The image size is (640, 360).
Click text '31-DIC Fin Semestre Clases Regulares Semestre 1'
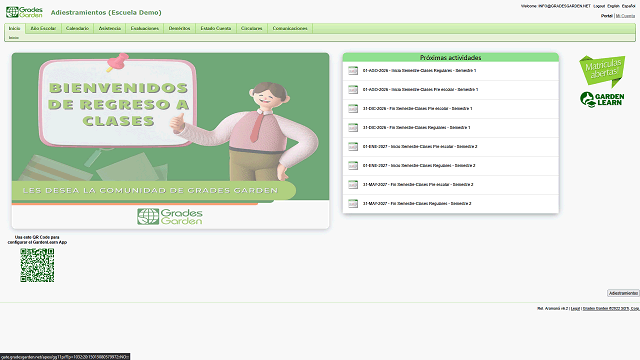416,128
